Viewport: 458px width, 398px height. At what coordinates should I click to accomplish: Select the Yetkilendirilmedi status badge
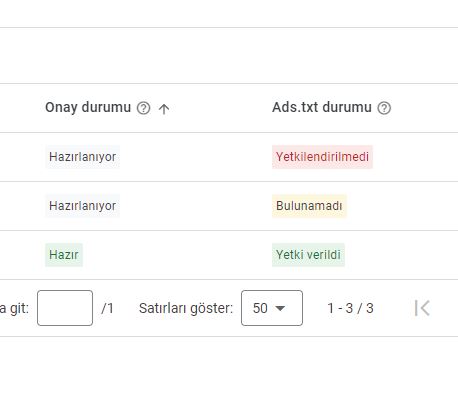pos(322,157)
